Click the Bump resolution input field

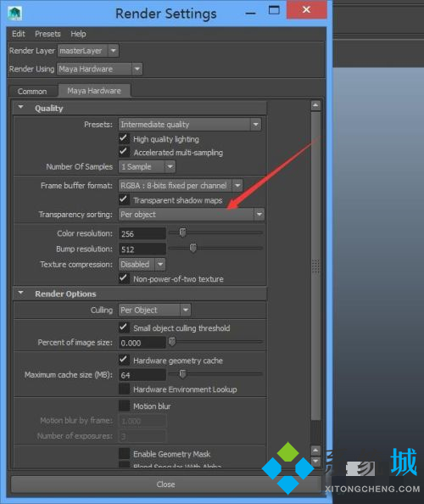142,249
